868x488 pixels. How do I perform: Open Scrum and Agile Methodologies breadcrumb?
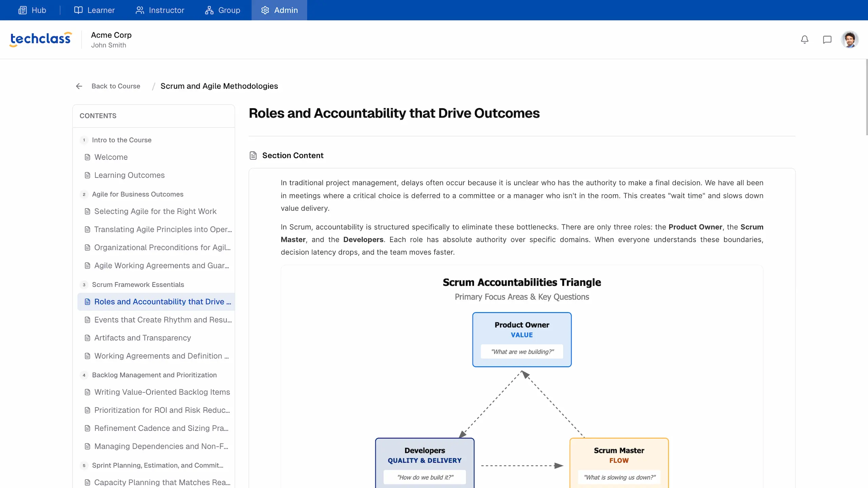(x=219, y=86)
